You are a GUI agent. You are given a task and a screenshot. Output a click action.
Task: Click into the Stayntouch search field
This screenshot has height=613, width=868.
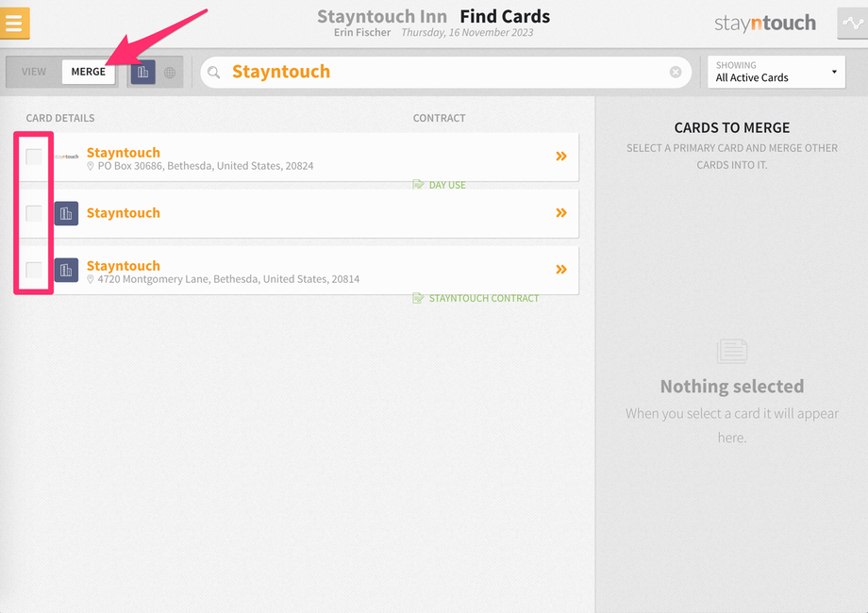pyautogui.click(x=445, y=72)
